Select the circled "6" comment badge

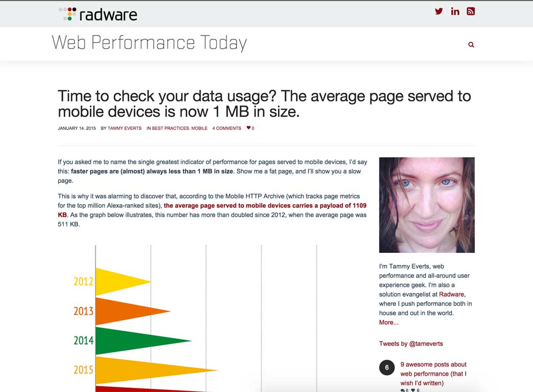click(x=387, y=368)
